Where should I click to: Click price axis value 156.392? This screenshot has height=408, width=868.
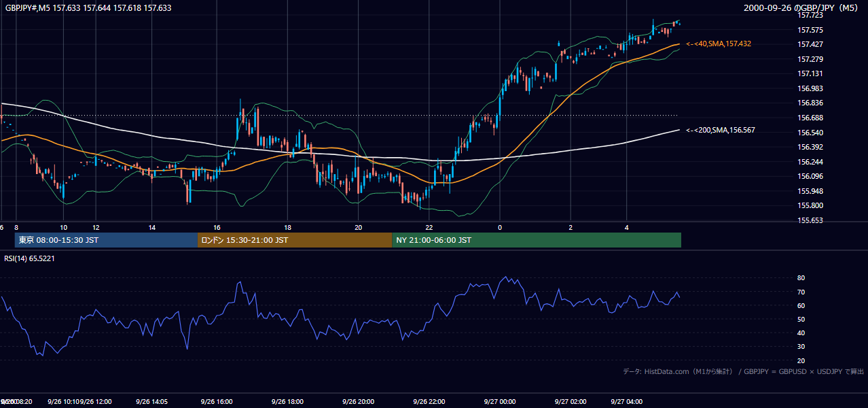810,147
